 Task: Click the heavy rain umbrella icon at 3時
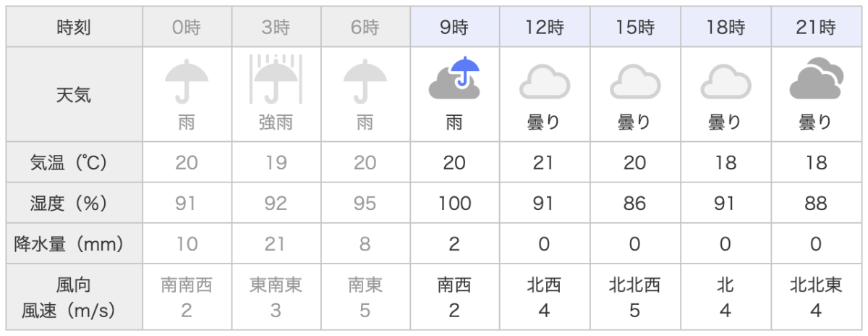(x=276, y=79)
